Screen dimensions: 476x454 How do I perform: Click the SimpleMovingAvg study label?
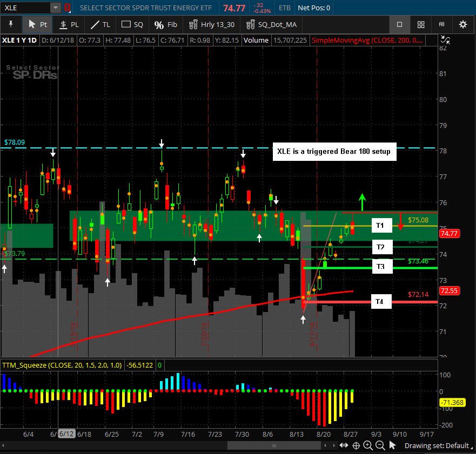tap(367, 40)
